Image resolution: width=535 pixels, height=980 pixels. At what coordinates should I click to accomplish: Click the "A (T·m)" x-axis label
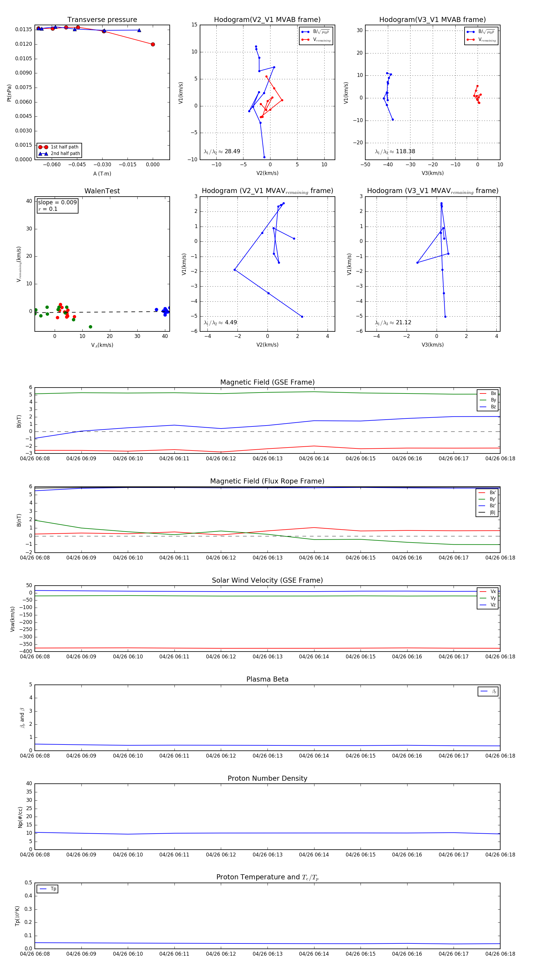point(102,174)
